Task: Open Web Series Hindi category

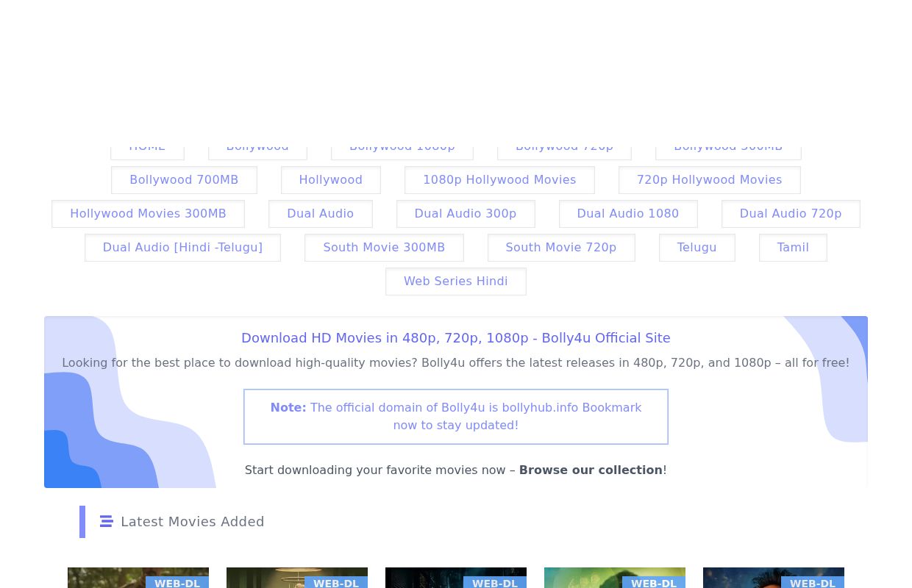Action: (456, 282)
